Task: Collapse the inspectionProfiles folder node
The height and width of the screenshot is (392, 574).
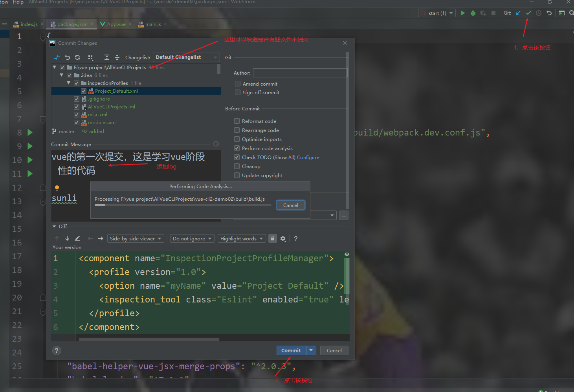Action: [x=69, y=83]
